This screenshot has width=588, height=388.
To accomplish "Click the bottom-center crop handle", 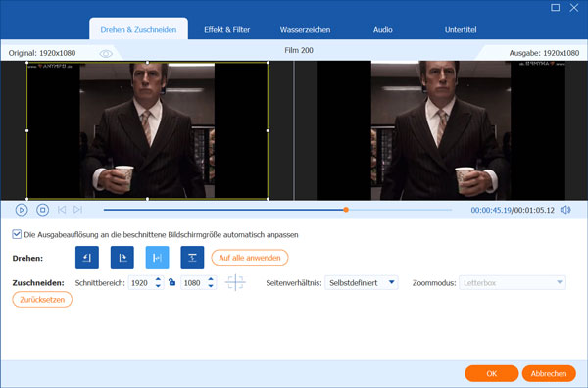I will (147, 199).
